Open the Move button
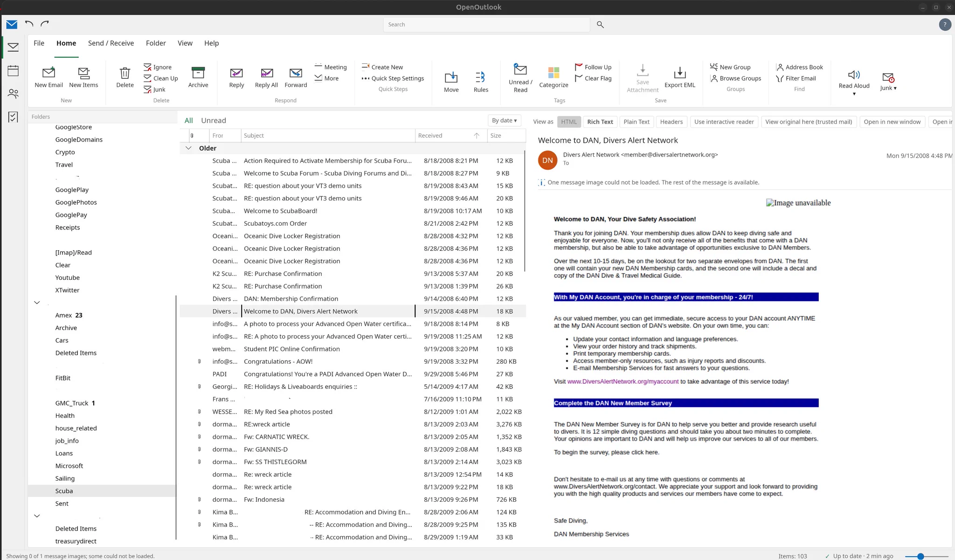Image resolution: width=955 pixels, height=560 pixels. point(451,82)
